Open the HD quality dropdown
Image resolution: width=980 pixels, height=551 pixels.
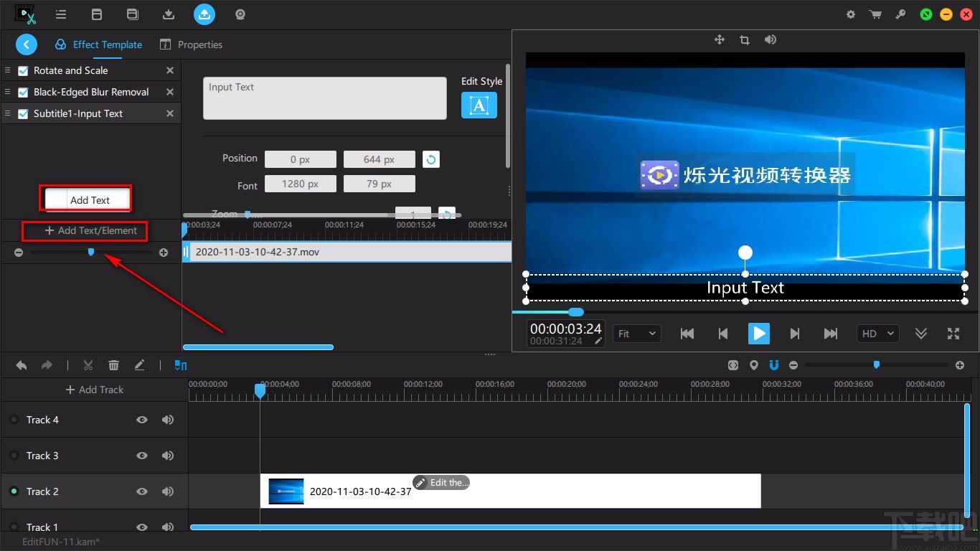878,334
